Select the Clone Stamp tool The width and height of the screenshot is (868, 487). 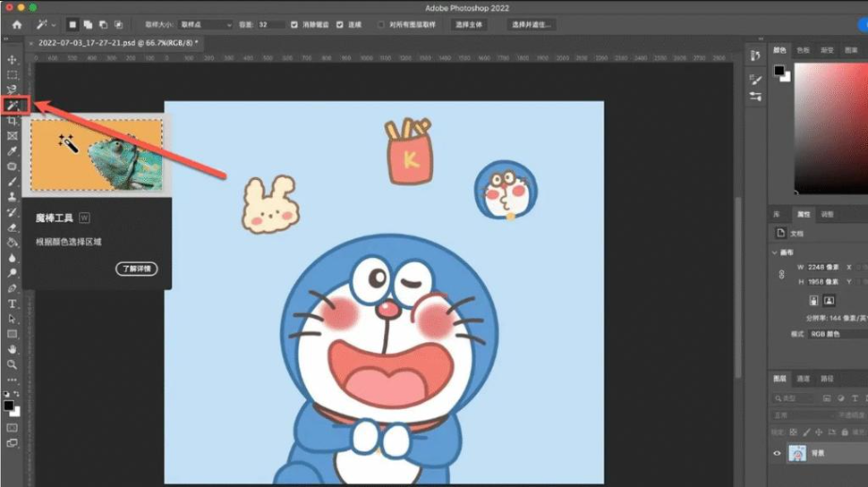coord(11,197)
